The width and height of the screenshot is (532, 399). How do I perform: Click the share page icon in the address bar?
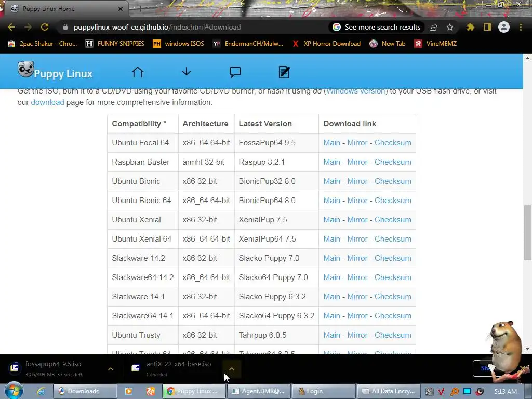point(433,27)
